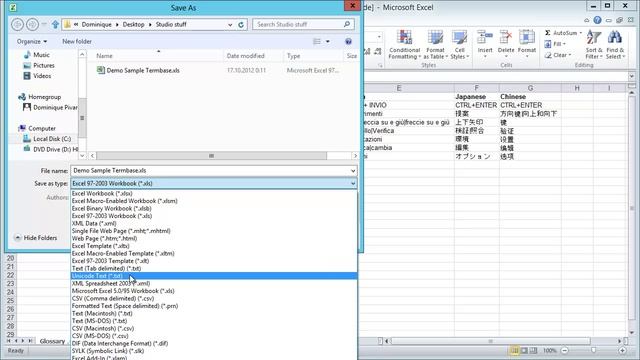Viewport: 640px width, 360px height.
Task: Choose Excel Macro-Enabled Workbook (*.xlsm) type
Action: (214, 201)
